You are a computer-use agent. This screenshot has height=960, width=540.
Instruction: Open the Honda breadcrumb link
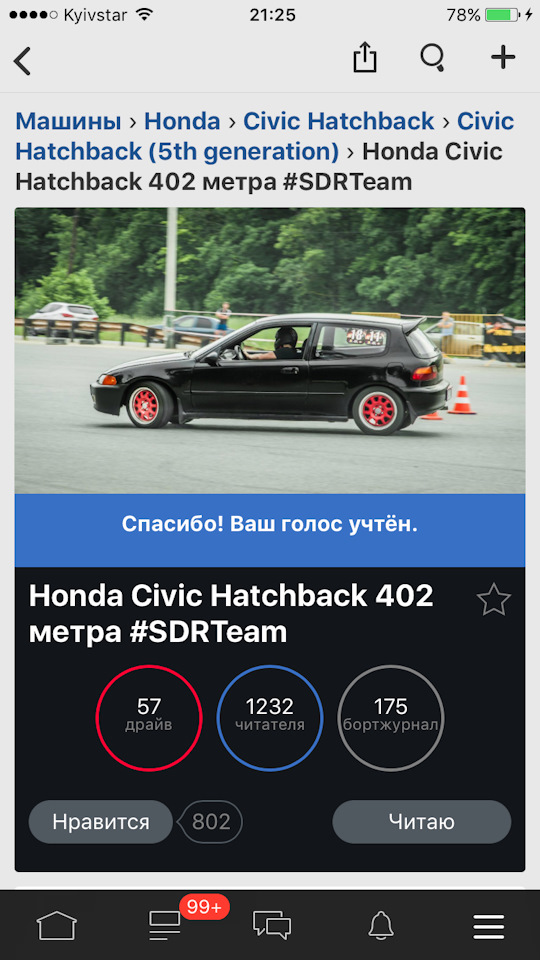pyautogui.click(x=182, y=121)
